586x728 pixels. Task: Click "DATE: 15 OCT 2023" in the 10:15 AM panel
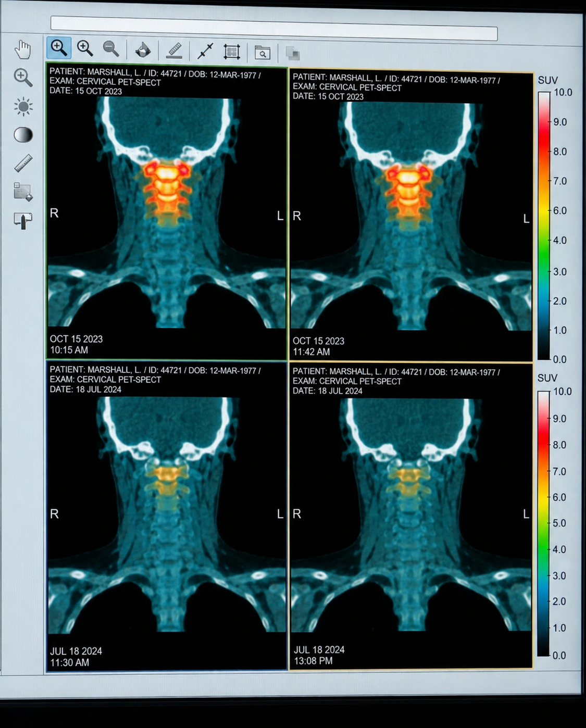(x=86, y=91)
